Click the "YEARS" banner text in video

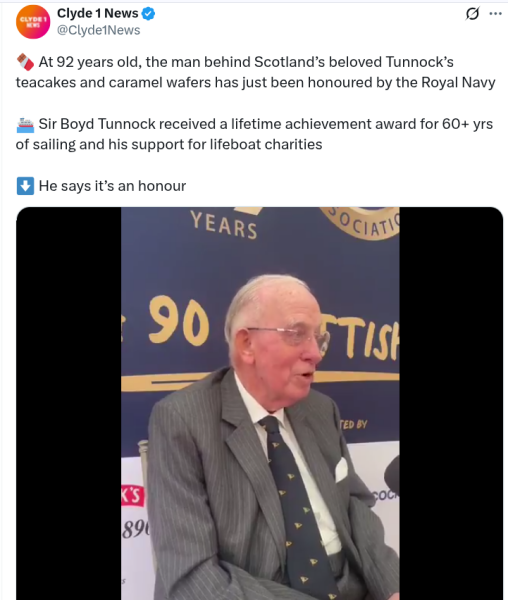pyautogui.click(x=224, y=225)
